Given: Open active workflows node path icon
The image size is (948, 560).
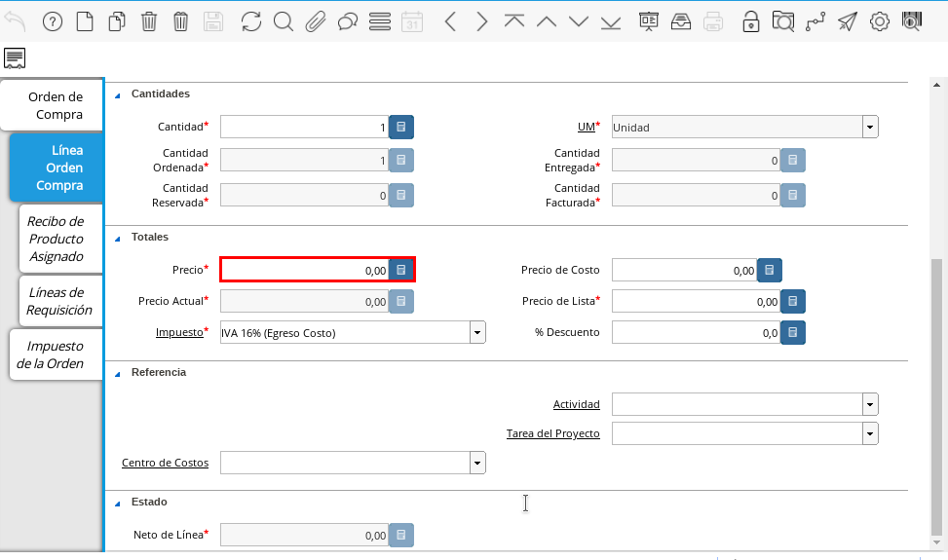Looking at the screenshot, I should pos(815,22).
